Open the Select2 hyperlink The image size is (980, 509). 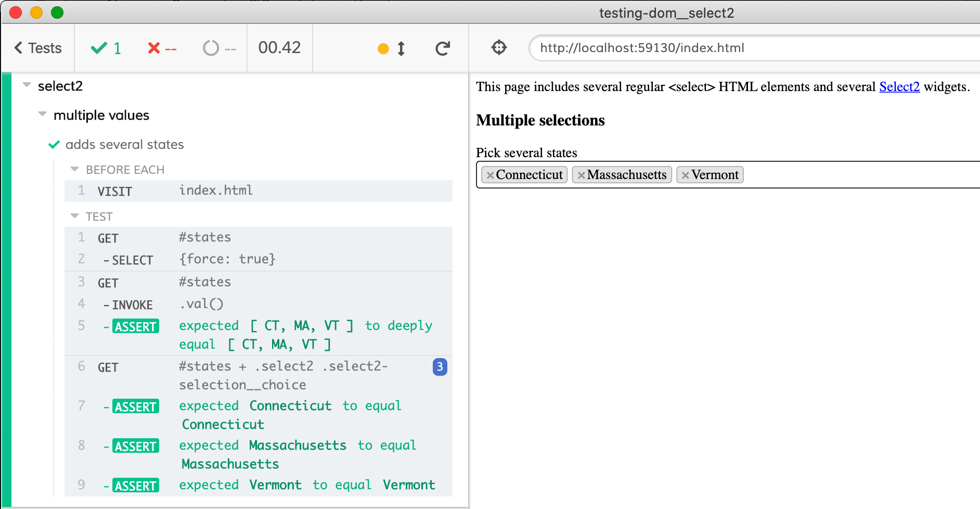pyautogui.click(x=899, y=87)
